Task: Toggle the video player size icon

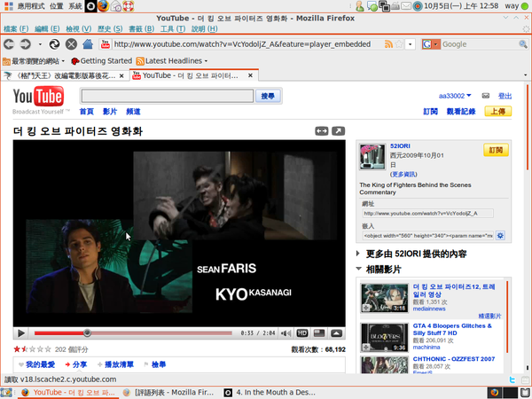Action: pyautogui.click(x=319, y=333)
